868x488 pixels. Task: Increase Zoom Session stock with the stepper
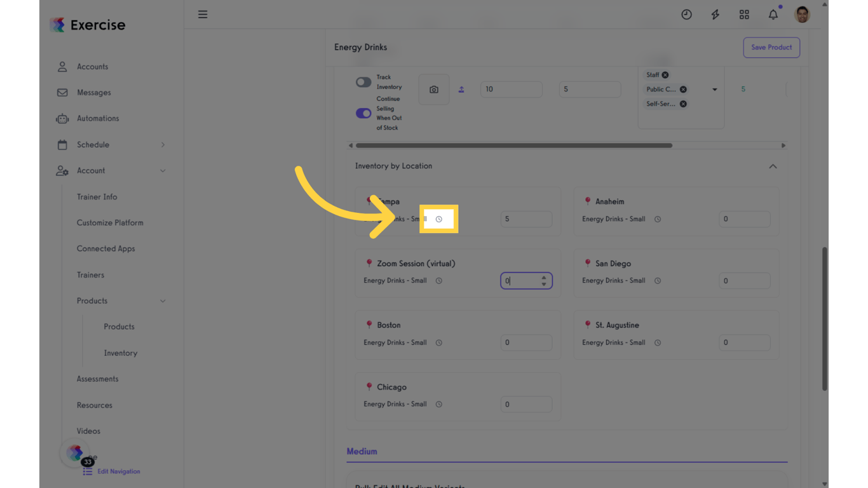point(544,277)
